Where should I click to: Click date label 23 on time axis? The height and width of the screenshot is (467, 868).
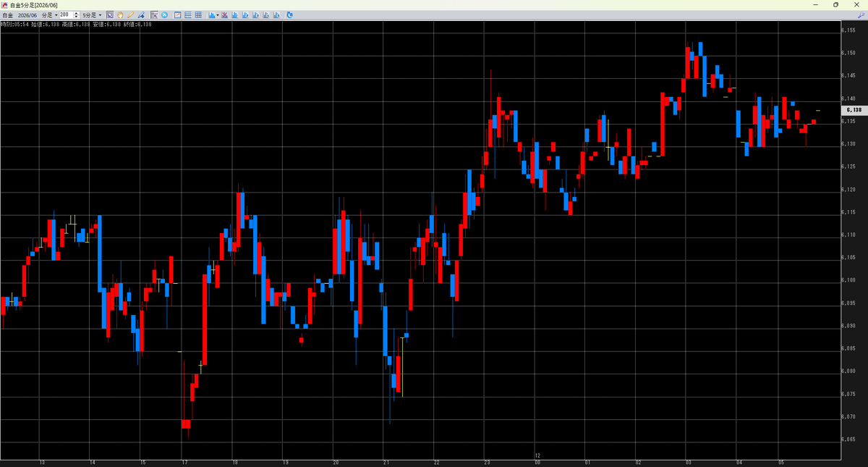coord(488,462)
